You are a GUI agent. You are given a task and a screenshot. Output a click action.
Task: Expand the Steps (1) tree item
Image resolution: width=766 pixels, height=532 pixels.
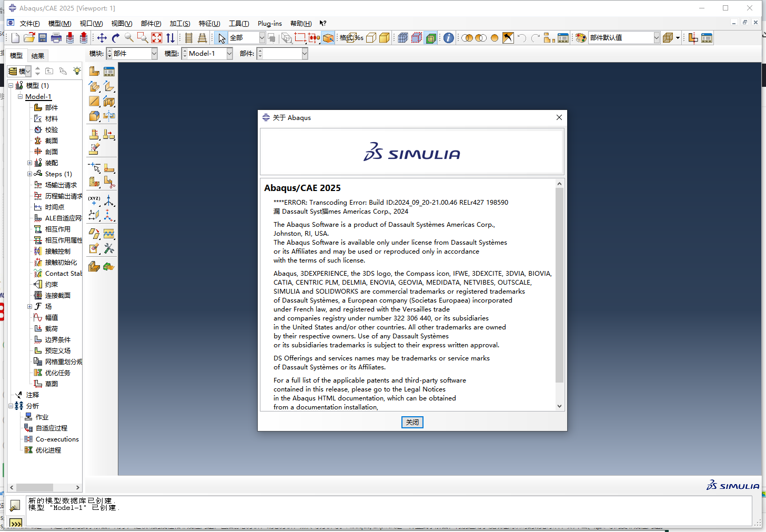[30, 174]
